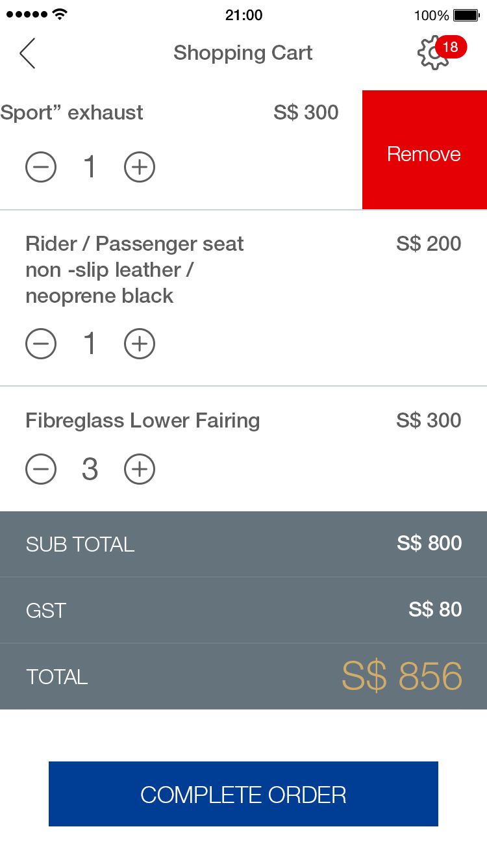This screenshot has height=868, width=487.
Task: Decrease Sport exhaust quantity with minus
Action: point(41,168)
